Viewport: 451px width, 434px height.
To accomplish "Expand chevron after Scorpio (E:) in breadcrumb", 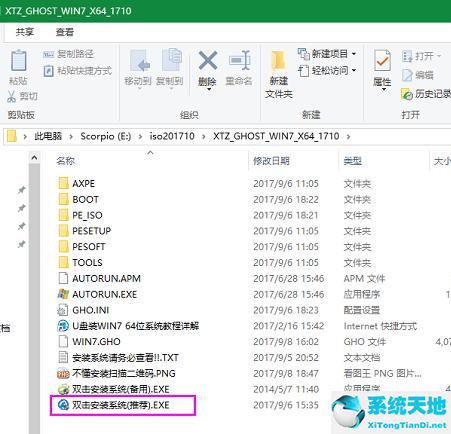I will click(x=140, y=136).
